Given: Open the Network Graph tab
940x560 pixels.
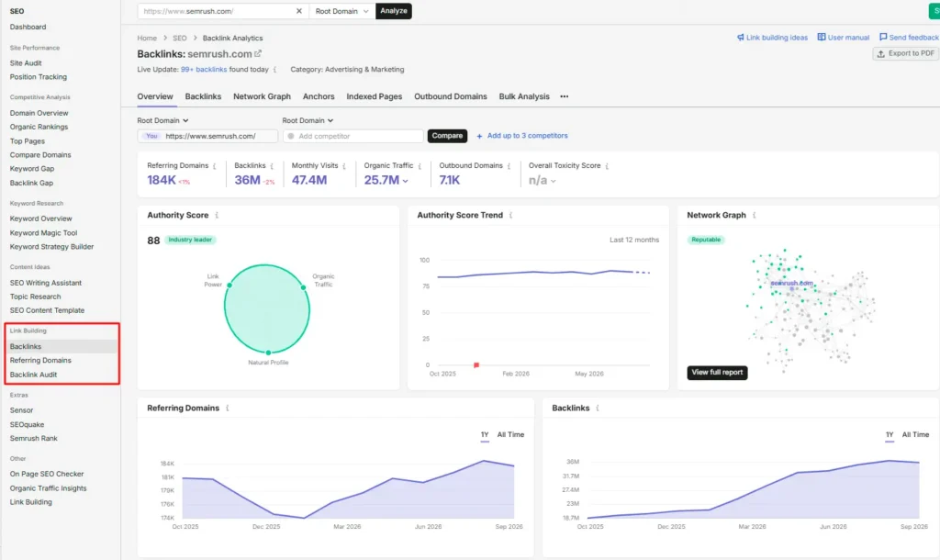Looking at the screenshot, I should point(262,96).
